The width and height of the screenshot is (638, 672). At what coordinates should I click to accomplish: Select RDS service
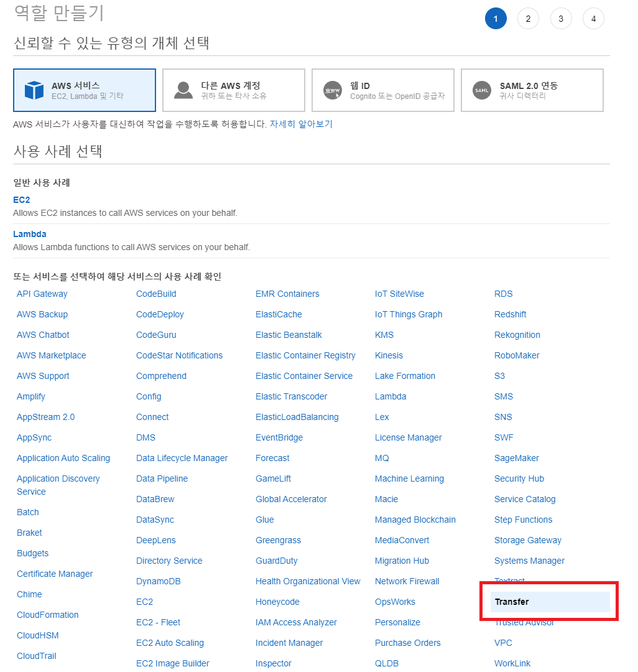point(504,294)
